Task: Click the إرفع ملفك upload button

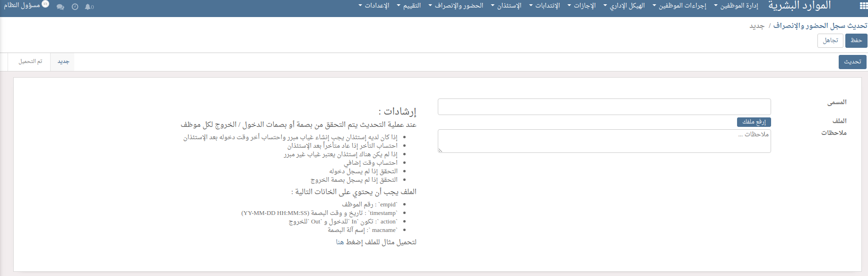Action: point(754,122)
